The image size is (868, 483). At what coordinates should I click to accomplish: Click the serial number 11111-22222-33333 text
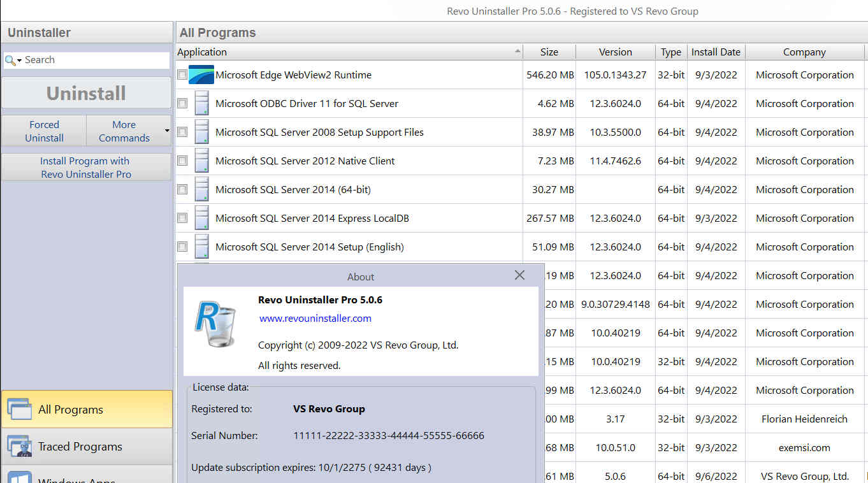(389, 436)
